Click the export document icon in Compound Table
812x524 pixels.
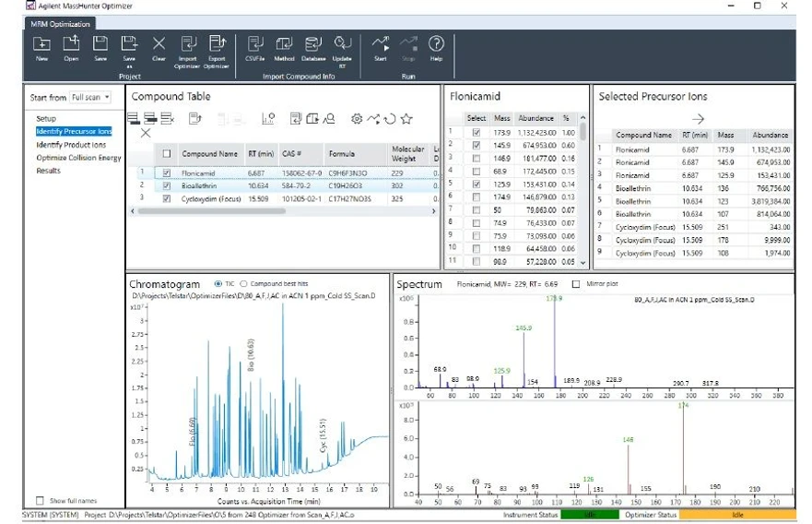[195, 119]
